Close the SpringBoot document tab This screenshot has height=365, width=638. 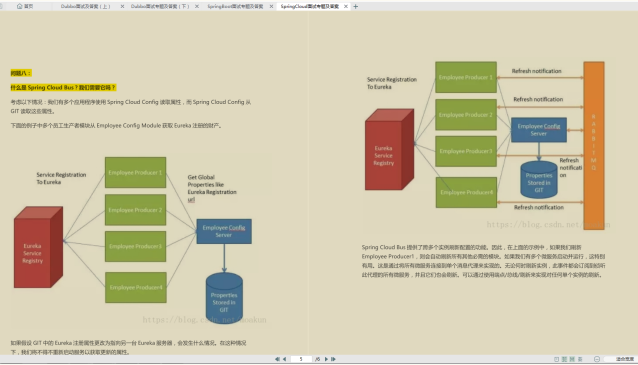coord(271,7)
